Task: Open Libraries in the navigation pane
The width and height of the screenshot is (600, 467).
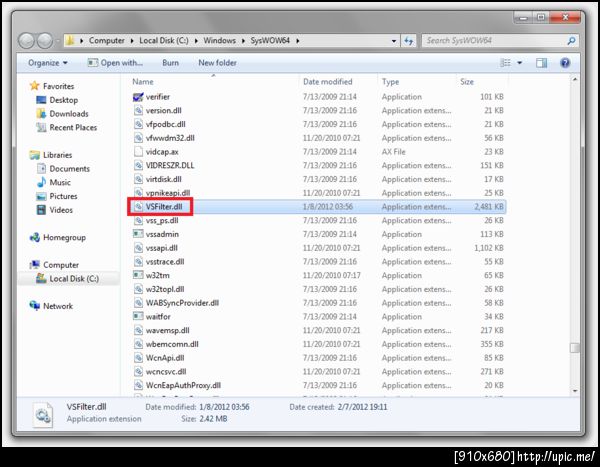Action: click(57, 155)
